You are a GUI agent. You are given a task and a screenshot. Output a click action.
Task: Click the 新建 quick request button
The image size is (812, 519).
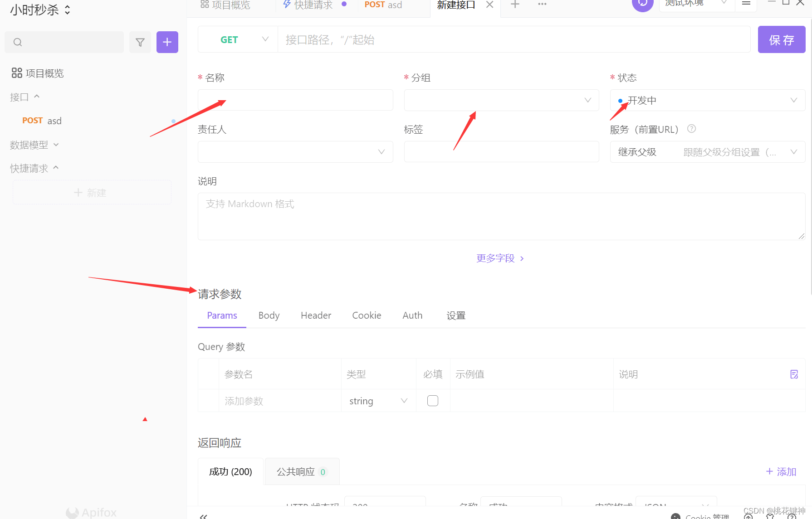[x=92, y=193]
